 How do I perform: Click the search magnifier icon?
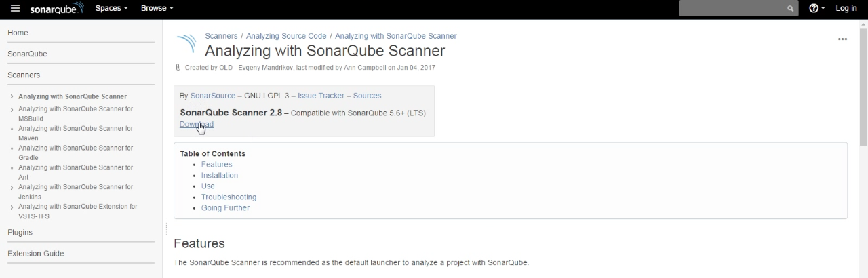pyautogui.click(x=790, y=9)
